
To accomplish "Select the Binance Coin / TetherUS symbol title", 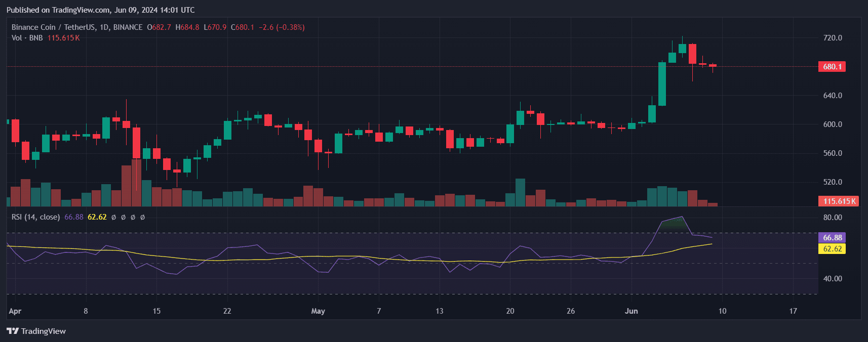I will [x=77, y=27].
